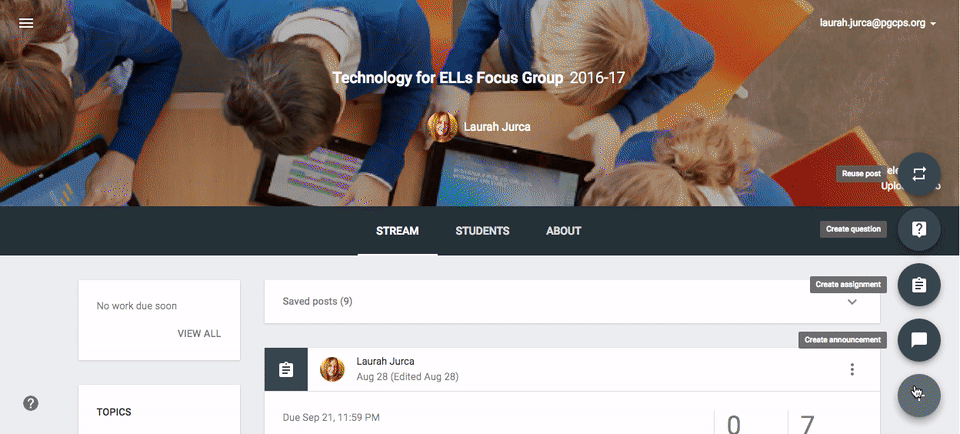Switch to the STUDENTS tab
This screenshot has width=960, height=434.
[x=482, y=231]
